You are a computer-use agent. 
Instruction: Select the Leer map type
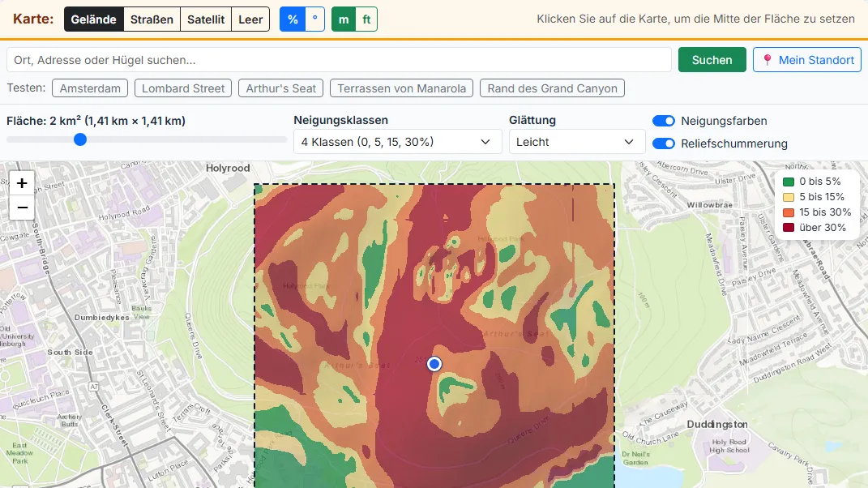click(250, 19)
